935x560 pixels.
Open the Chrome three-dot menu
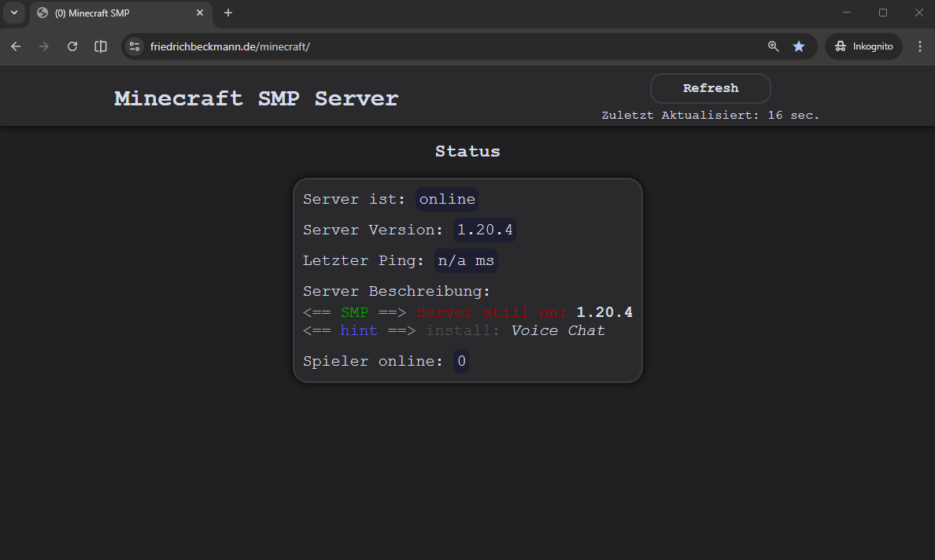tap(920, 46)
